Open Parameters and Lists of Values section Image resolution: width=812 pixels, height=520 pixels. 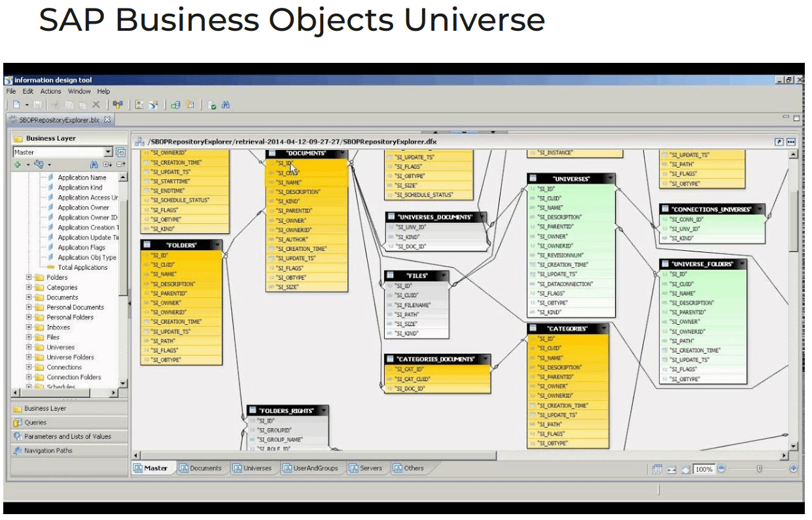point(69,436)
